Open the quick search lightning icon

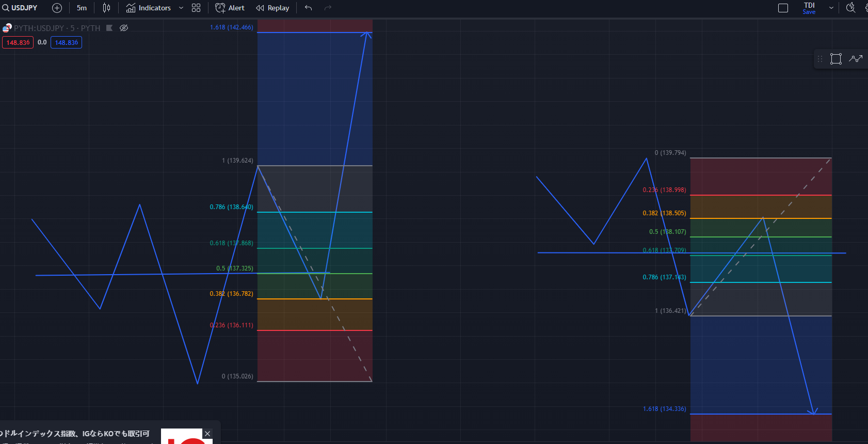click(851, 8)
